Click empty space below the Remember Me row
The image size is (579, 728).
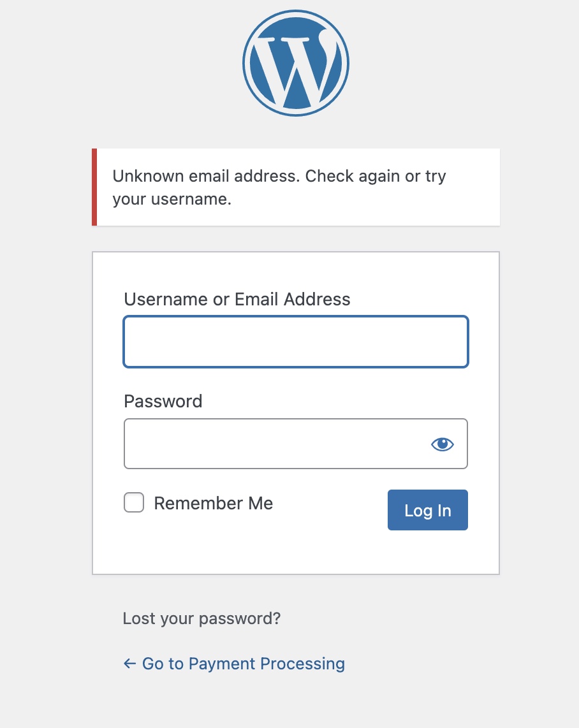coord(255,548)
